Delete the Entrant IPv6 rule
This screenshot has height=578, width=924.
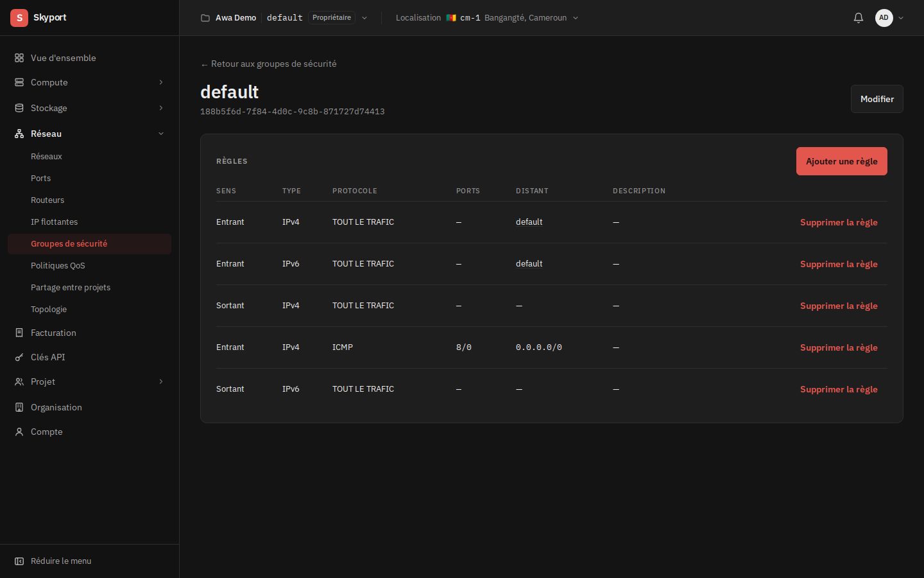tap(839, 264)
